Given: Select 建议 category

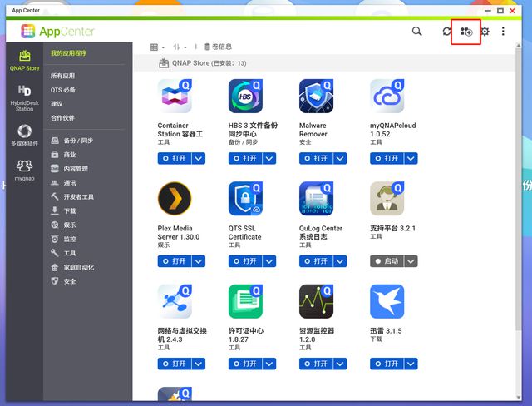Looking at the screenshot, I should click(x=57, y=104).
